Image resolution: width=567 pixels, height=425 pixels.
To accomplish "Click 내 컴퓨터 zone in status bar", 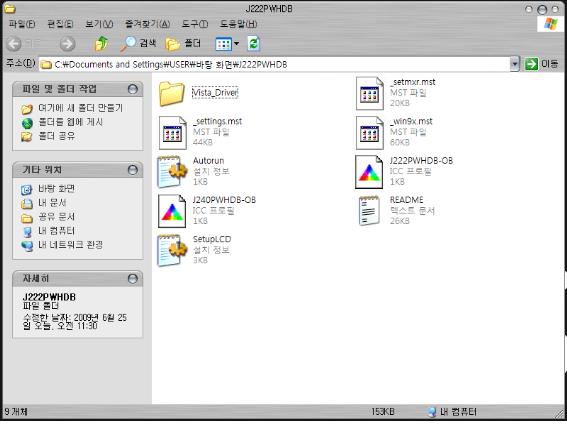I will [x=452, y=412].
